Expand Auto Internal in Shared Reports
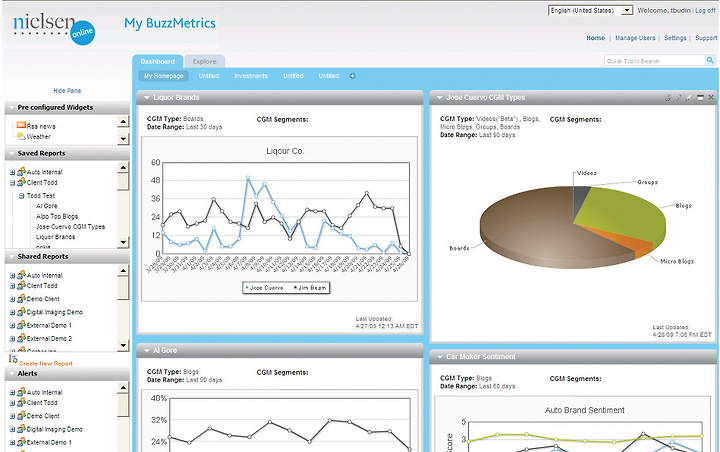 click(12, 276)
